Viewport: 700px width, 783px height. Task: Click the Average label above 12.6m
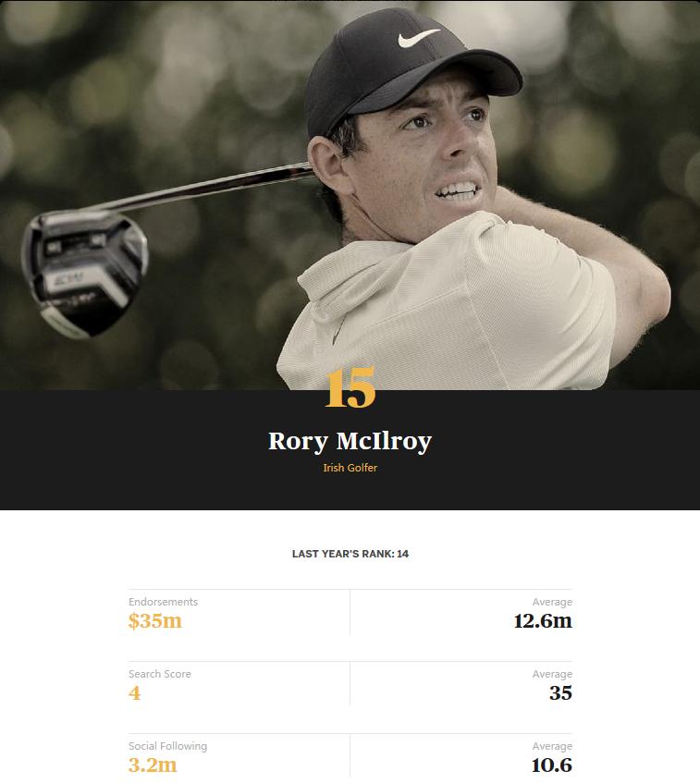click(x=552, y=602)
